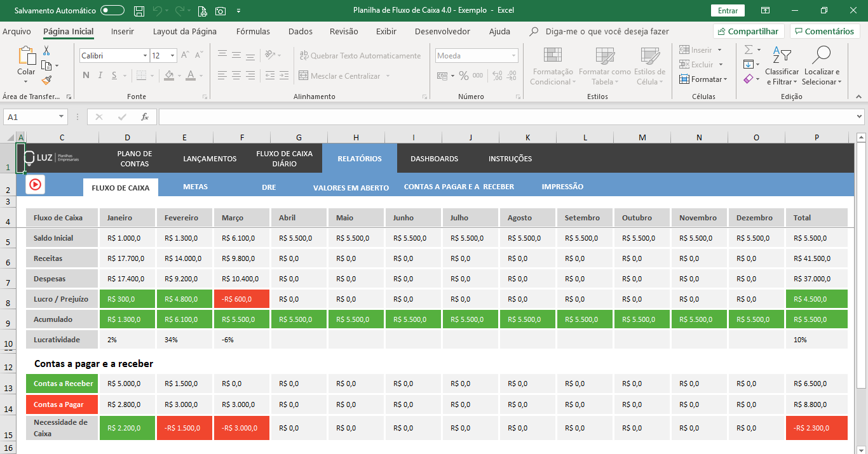The height and width of the screenshot is (454, 868).
Task: Open the Calibri font name dropdown
Action: coord(145,56)
